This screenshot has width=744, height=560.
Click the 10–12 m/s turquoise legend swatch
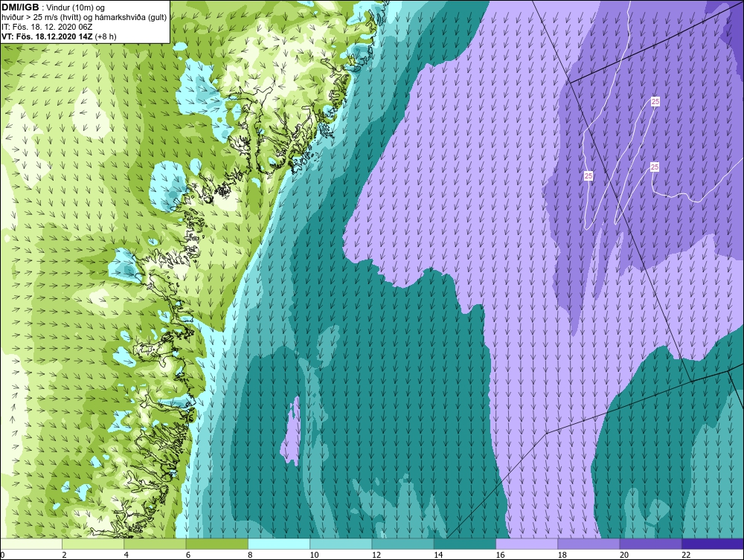point(341,544)
